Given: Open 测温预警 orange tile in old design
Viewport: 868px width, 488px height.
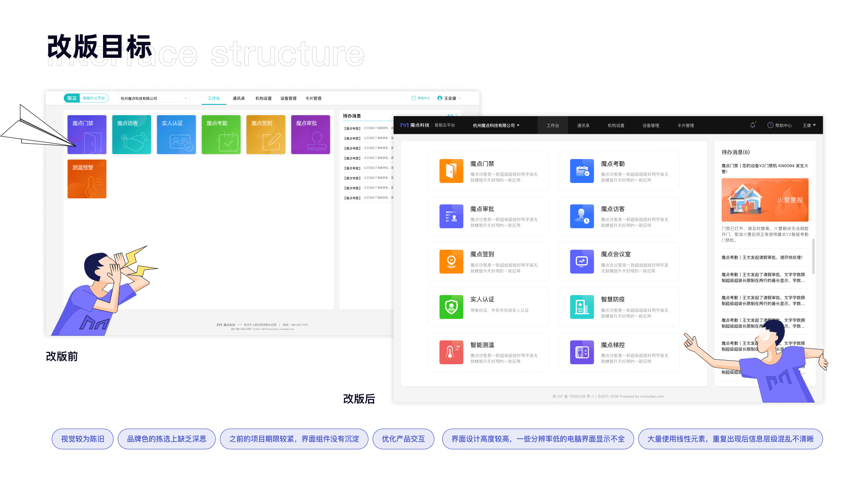Looking at the screenshot, I should click(87, 179).
